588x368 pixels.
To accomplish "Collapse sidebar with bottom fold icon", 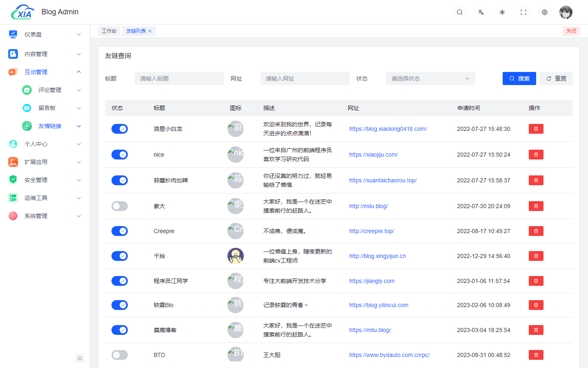I will coord(80,358).
